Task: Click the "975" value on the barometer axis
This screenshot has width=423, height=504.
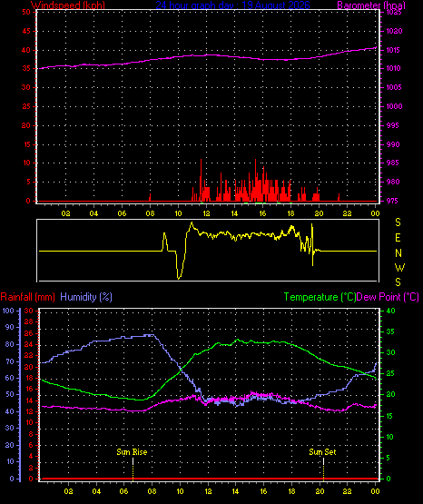Action: click(x=393, y=201)
